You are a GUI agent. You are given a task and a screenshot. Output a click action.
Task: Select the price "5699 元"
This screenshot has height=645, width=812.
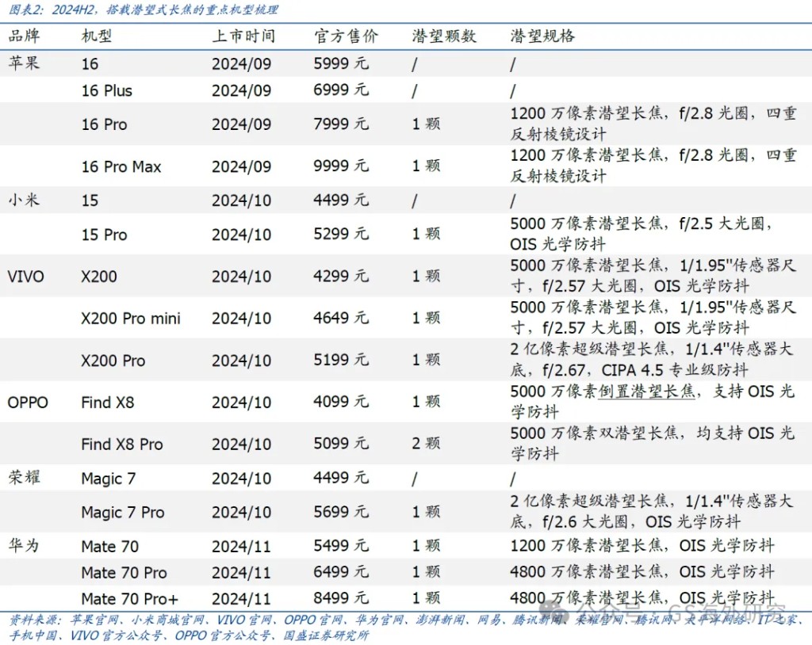[x=341, y=511]
